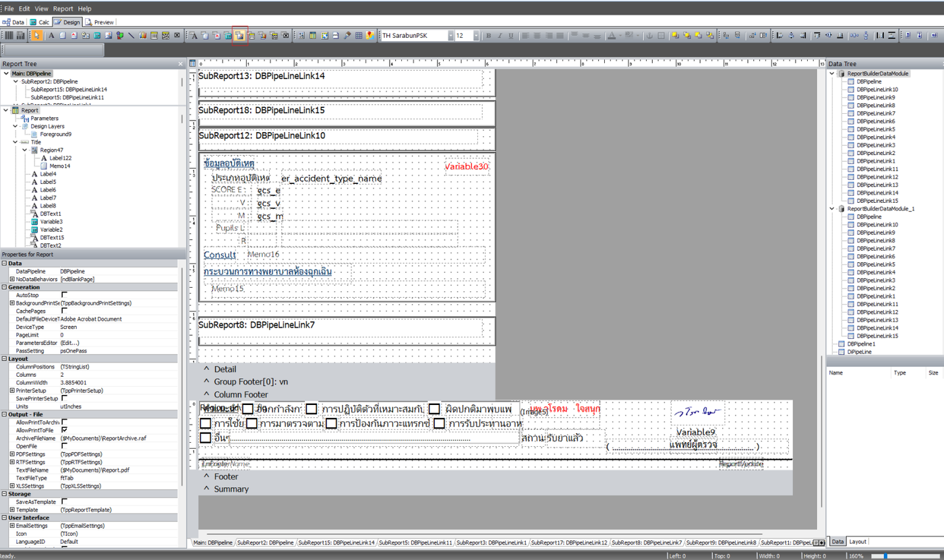
Task: Collapse the Detail band
Action: pos(206,369)
